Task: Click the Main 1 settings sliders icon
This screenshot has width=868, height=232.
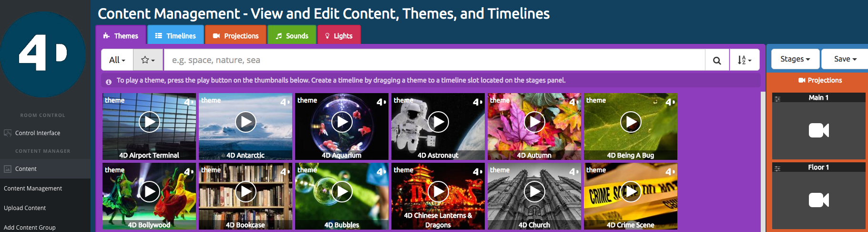Action: point(777,98)
